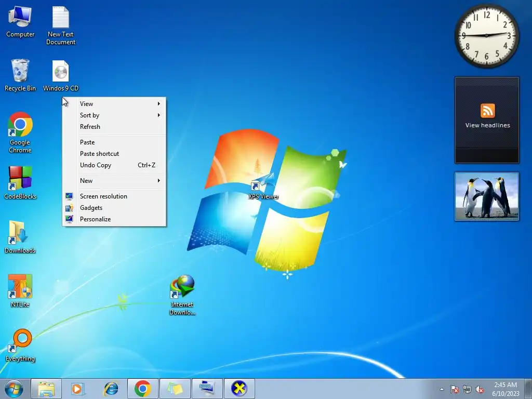The height and width of the screenshot is (399, 532).
Task: Expand the Sort by submenu
Action: (114, 115)
